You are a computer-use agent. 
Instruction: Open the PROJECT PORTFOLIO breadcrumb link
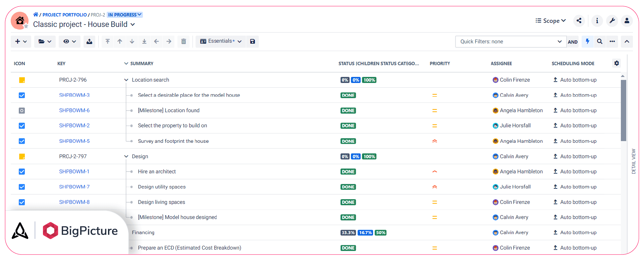64,15
